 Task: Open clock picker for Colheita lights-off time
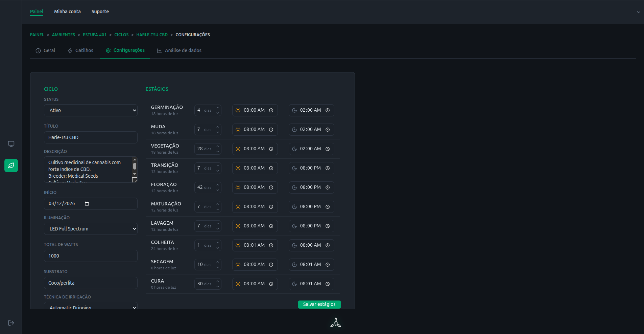tap(328, 245)
